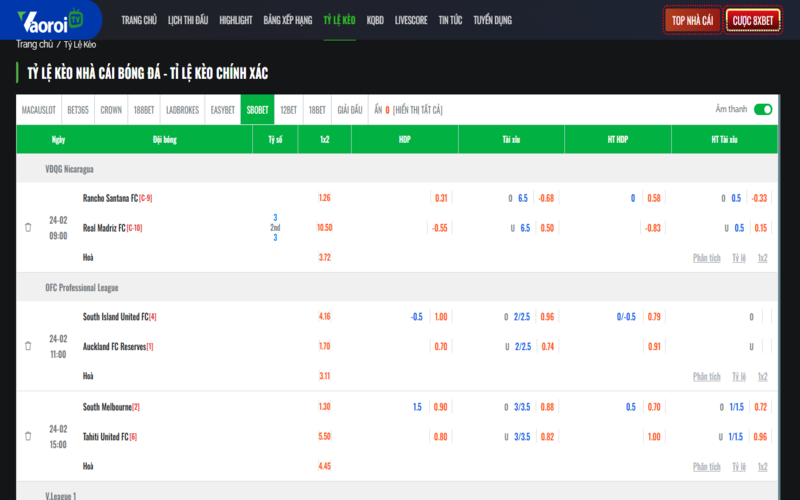Click the Real Madriz FC team name
The width and height of the screenshot is (800, 500).
point(104,228)
